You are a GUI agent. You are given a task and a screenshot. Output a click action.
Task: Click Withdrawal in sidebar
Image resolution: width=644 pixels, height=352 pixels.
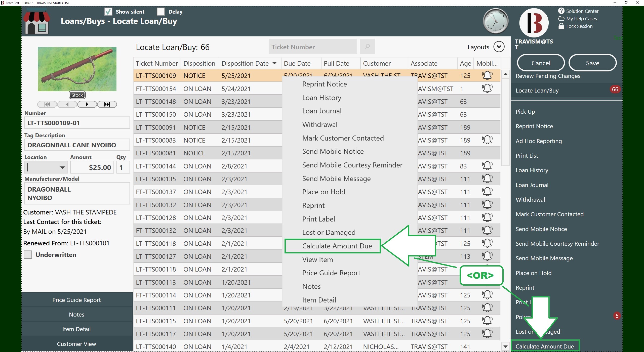(x=530, y=200)
